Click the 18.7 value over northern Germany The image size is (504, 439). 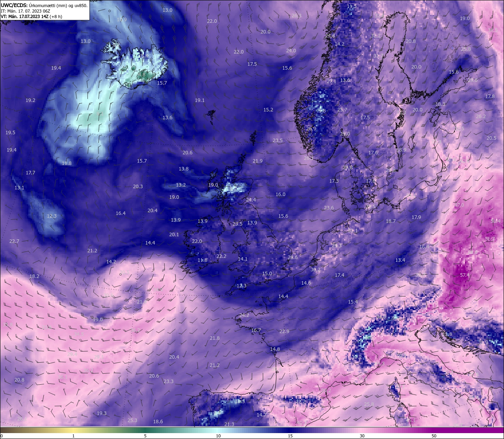click(x=391, y=221)
